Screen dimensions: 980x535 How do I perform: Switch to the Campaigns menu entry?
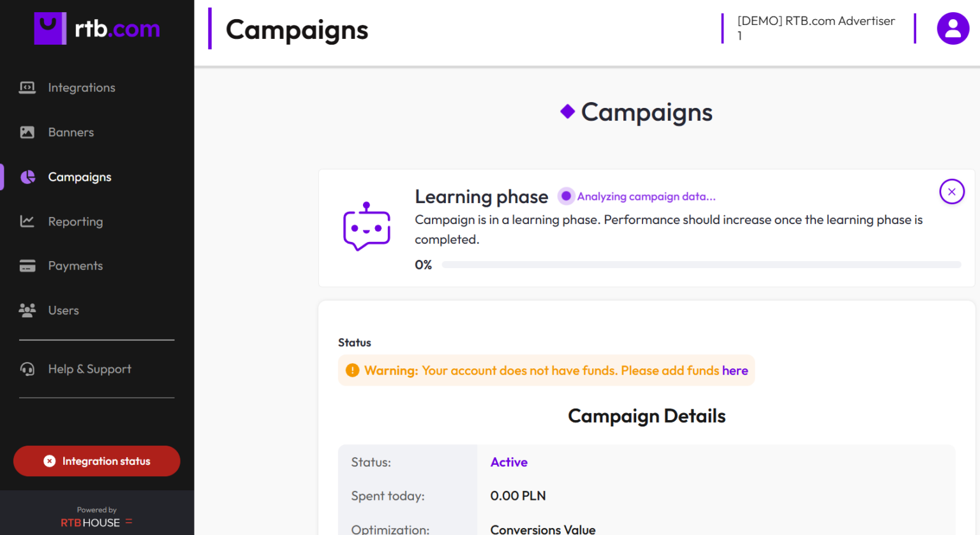pyautogui.click(x=80, y=177)
